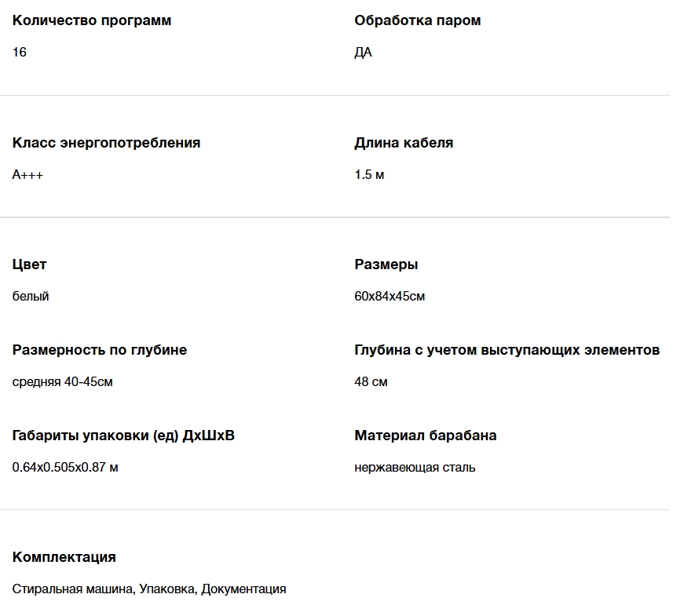Click the '0.64x0.505x0.87 м' package size value

[x=65, y=468]
